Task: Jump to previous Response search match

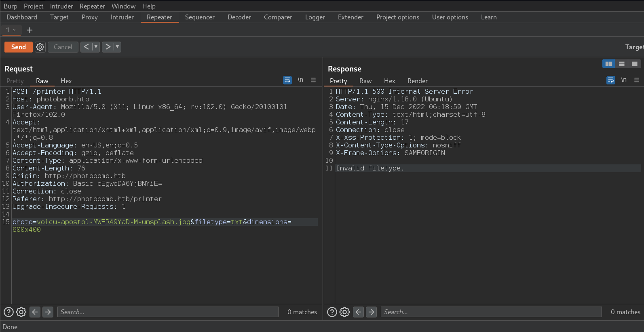Action: click(359, 312)
